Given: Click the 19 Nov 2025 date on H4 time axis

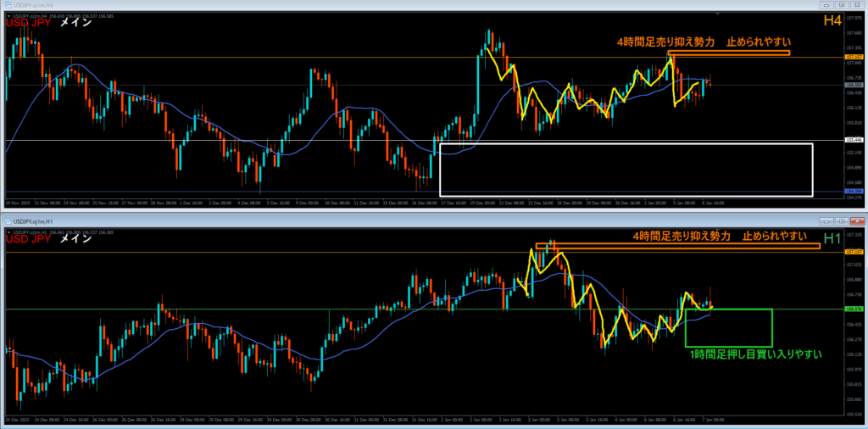Looking at the screenshot, I should click(19, 203).
